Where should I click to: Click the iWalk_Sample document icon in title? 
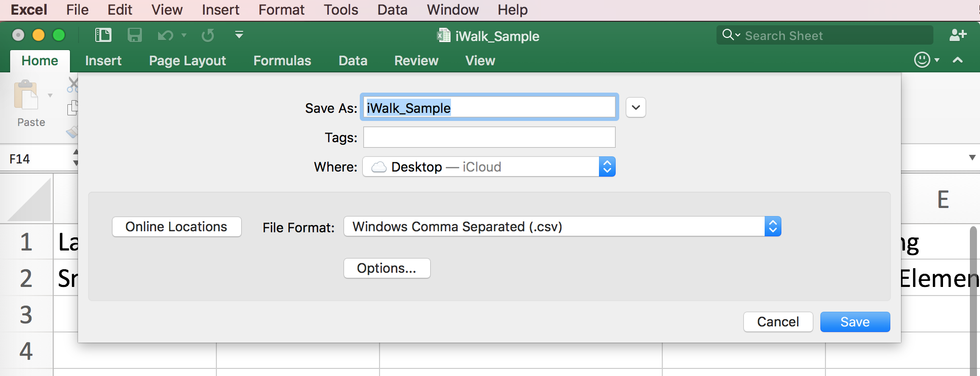(x=443, y=35)
